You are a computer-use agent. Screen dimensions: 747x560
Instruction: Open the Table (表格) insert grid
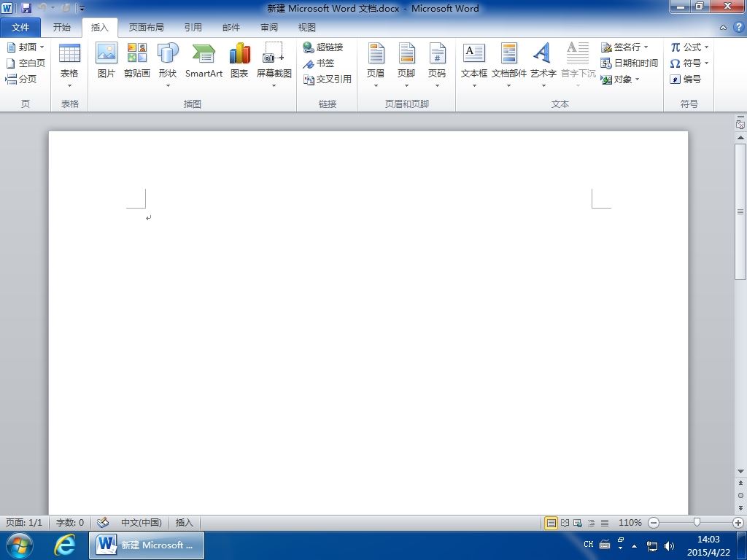click(x=69, y=66)
